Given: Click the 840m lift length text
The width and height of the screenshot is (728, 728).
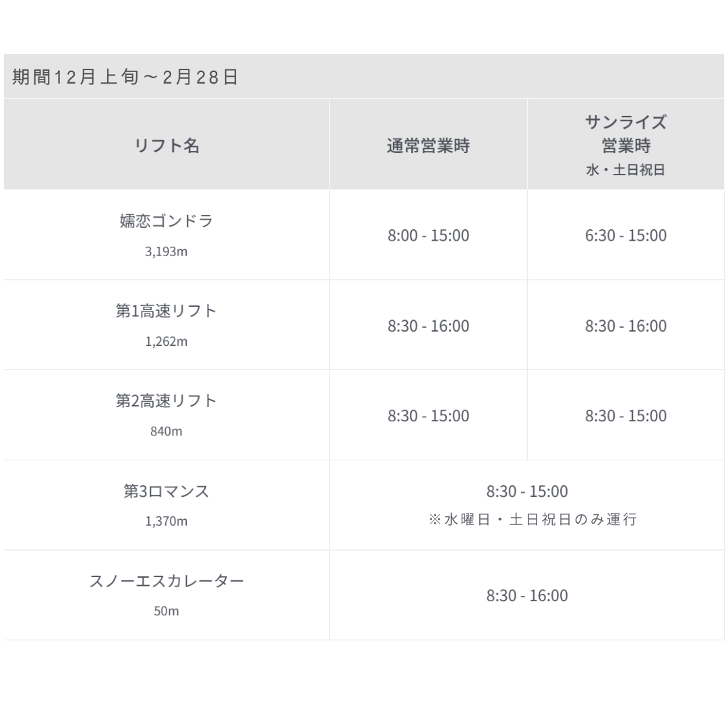Looking at the screenshot, I should point(166,431).
